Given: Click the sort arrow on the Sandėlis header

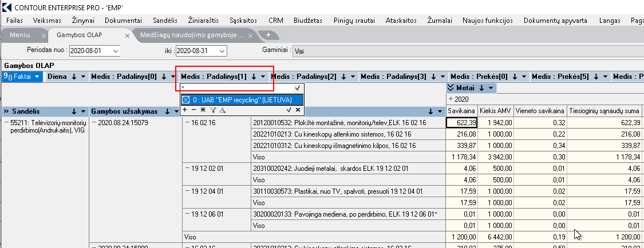Looking at the screenshot, I should 74,111.
